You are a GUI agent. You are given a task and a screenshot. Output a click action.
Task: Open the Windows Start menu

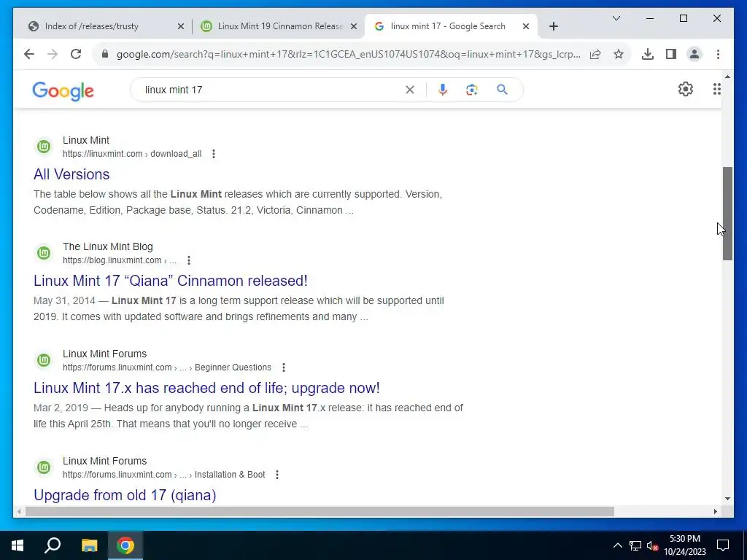(18, 545)
